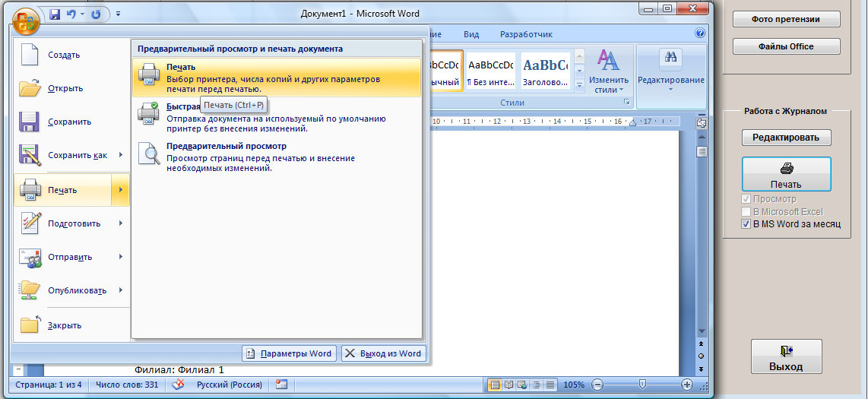Open the Вид ribbon tab

click(x=471, y=34)
